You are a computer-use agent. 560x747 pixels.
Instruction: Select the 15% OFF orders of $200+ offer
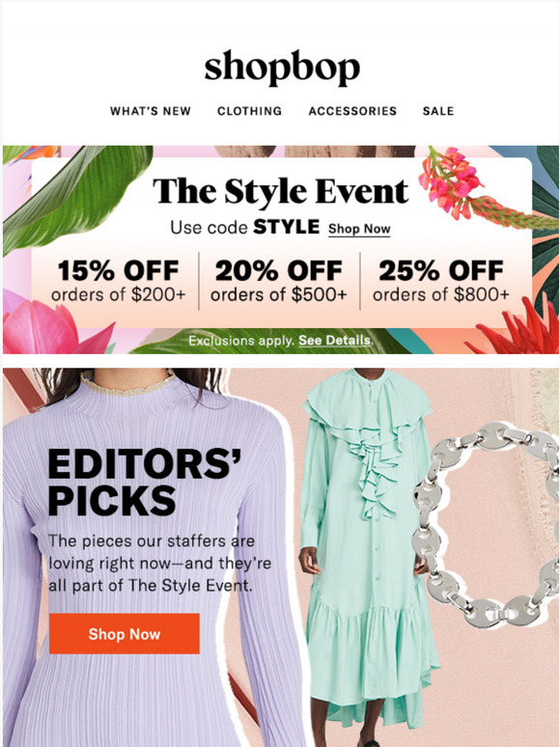118,281
